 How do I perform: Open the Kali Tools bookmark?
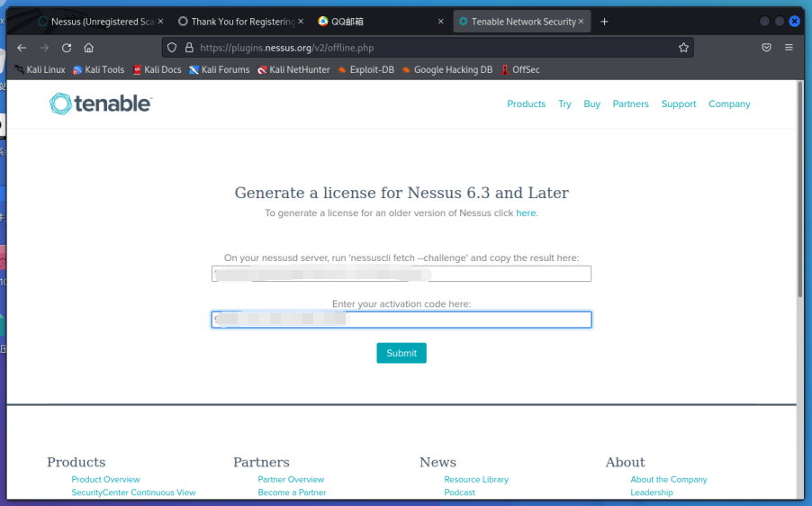point(99,69)
